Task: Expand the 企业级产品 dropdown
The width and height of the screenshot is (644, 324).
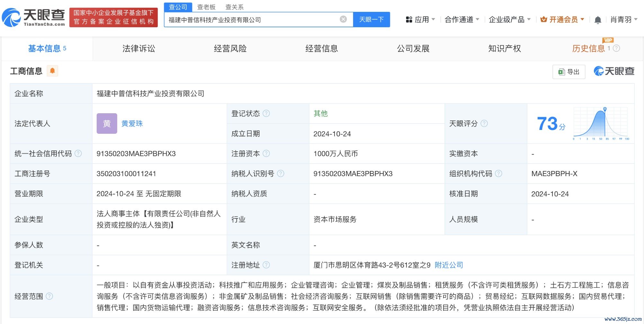Action: point(510,20)
